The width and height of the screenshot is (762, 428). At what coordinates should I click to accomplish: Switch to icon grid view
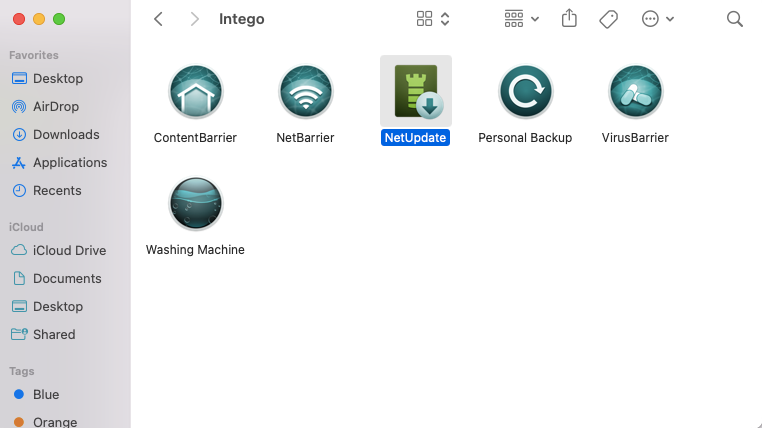(424, 19)
